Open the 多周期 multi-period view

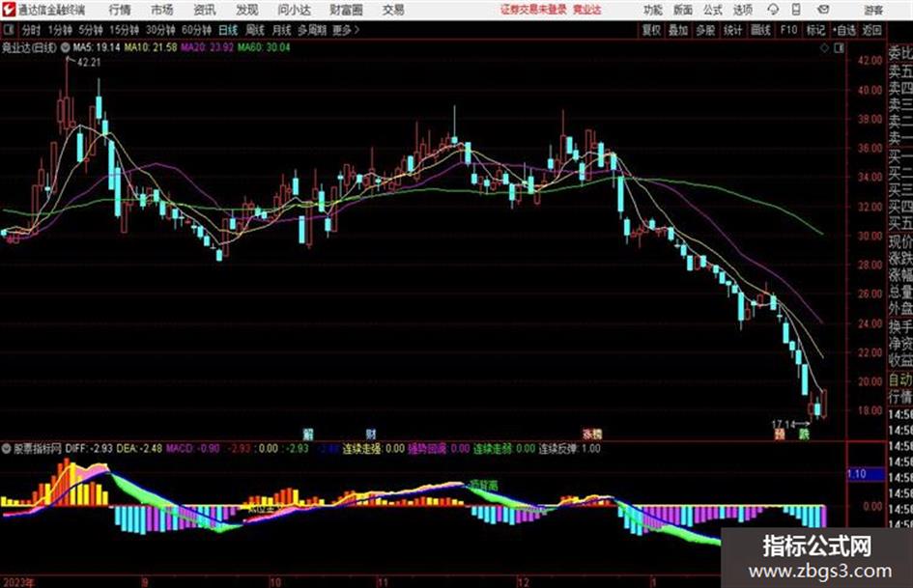point(312,30)
